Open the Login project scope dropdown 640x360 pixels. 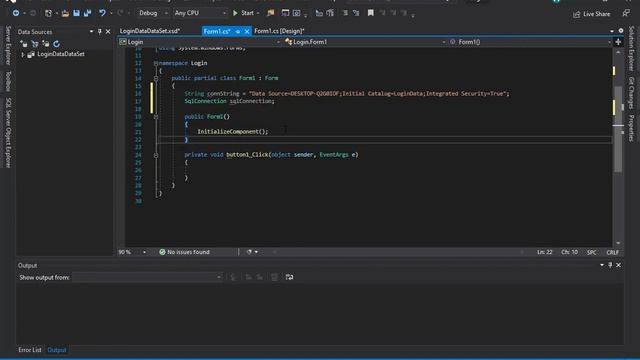[200, 42]
